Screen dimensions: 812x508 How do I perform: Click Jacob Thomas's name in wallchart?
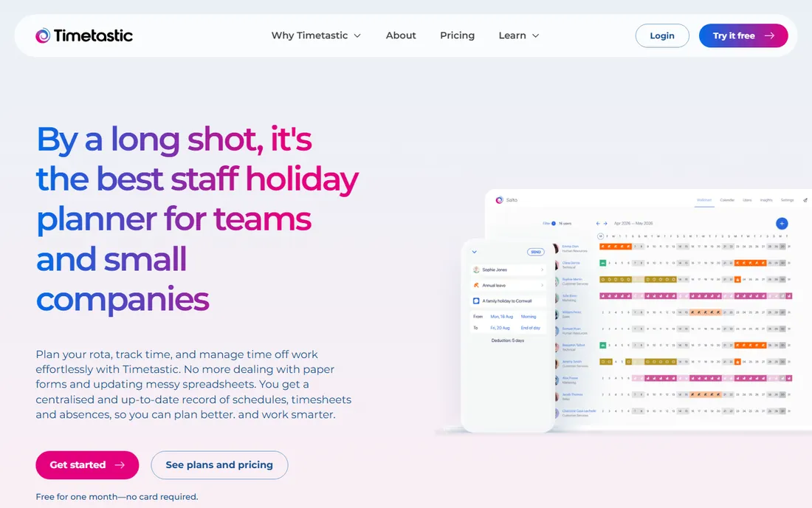(572, 394)
